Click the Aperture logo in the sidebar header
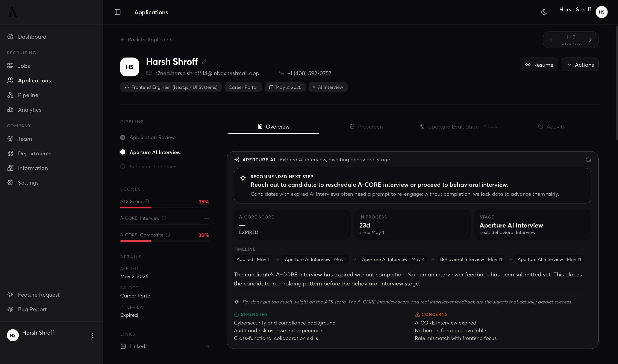 coord(13,12)
